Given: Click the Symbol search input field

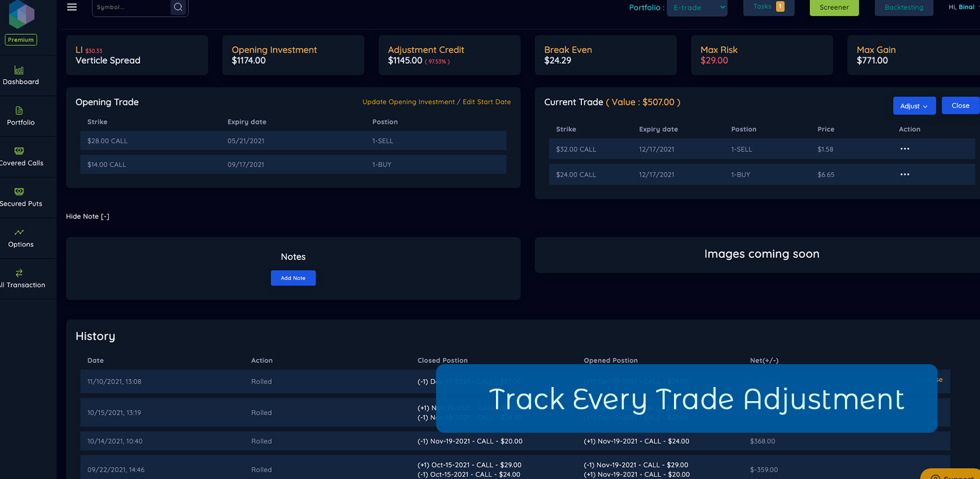Looking at the screenshot, I should (x=131, y=8).
